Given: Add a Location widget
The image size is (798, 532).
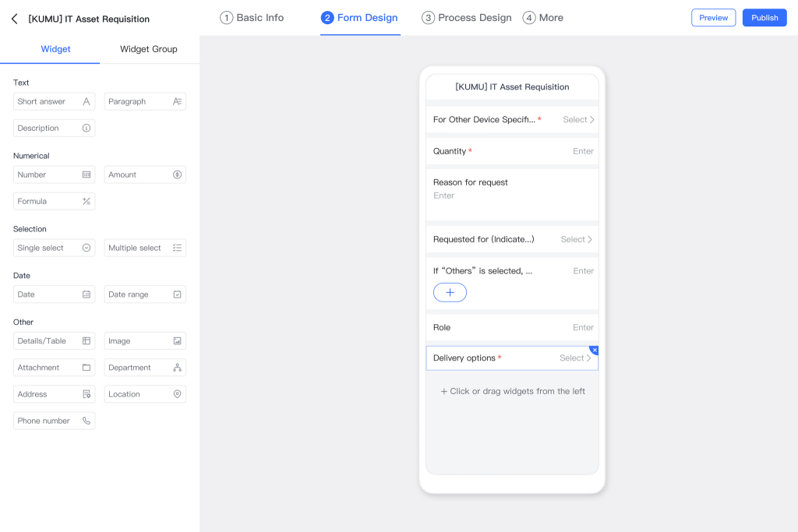Looking at the screenshot, I should click(145, 394).
